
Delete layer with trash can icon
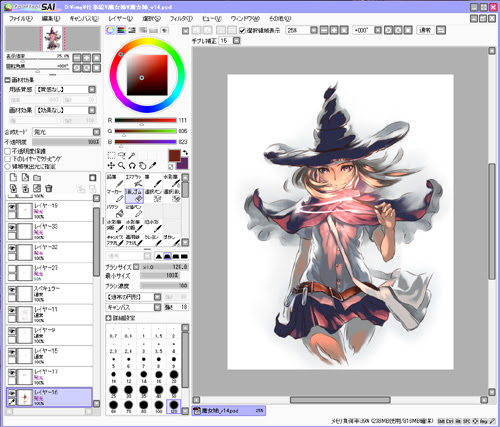(x=49, y=188)
